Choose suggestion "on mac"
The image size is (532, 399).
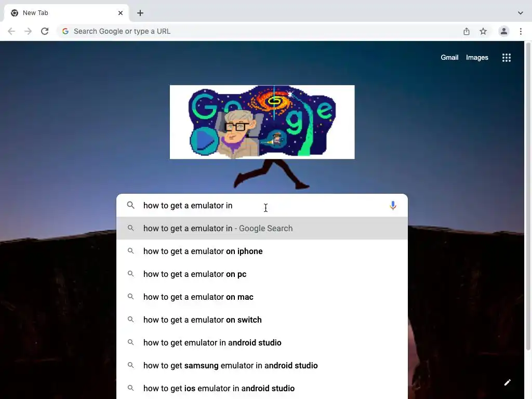pyautogui.click(x=262, y=297)
